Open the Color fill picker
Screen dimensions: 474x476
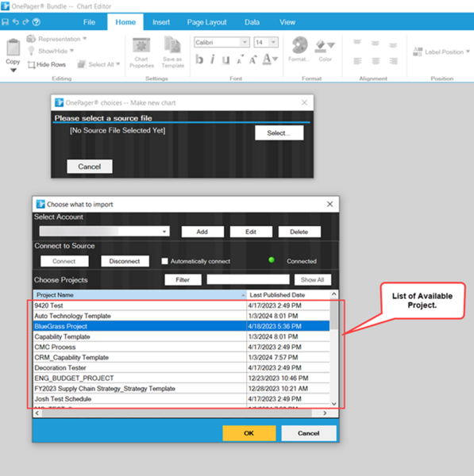[x=325, y=50]
